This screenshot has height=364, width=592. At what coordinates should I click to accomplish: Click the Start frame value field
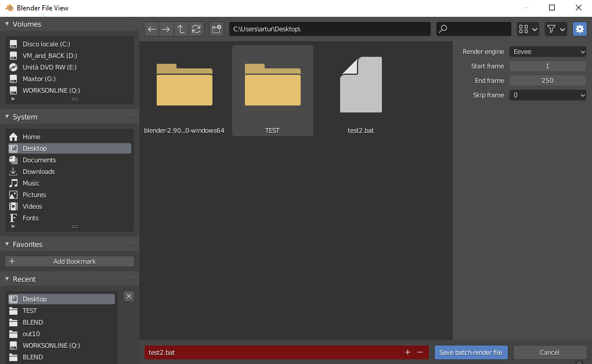tap(548, 66)
